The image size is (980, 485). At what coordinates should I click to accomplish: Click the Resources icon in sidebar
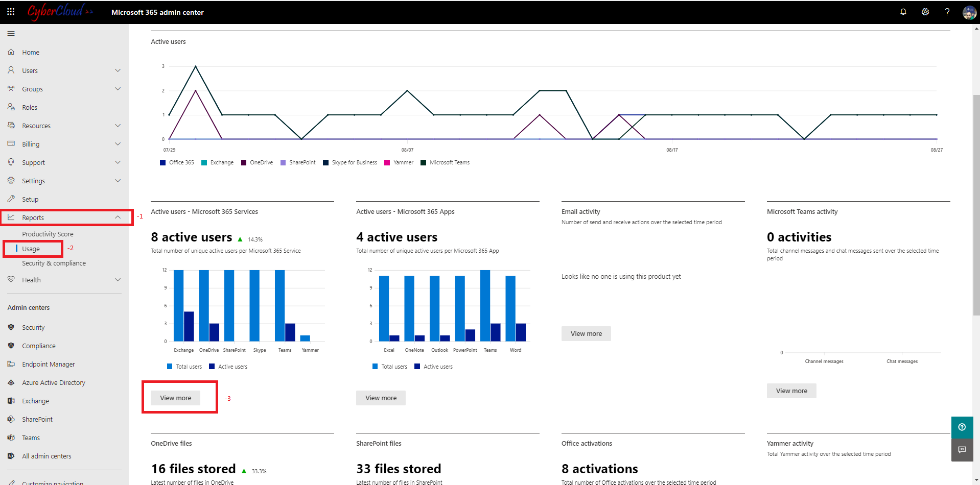[11, 126]
